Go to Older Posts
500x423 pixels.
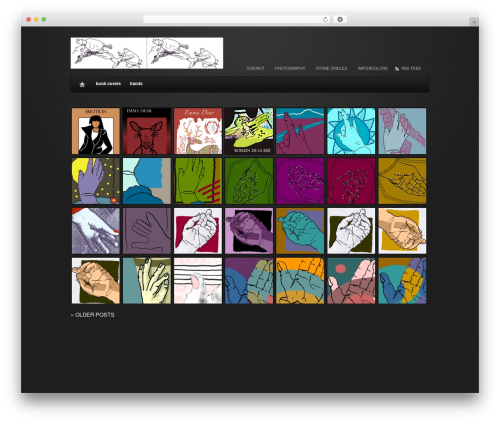(x=93, y=315)
